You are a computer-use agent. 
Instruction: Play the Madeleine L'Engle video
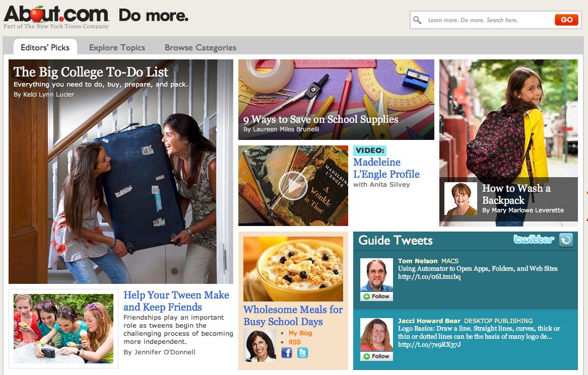pos(293,186)
